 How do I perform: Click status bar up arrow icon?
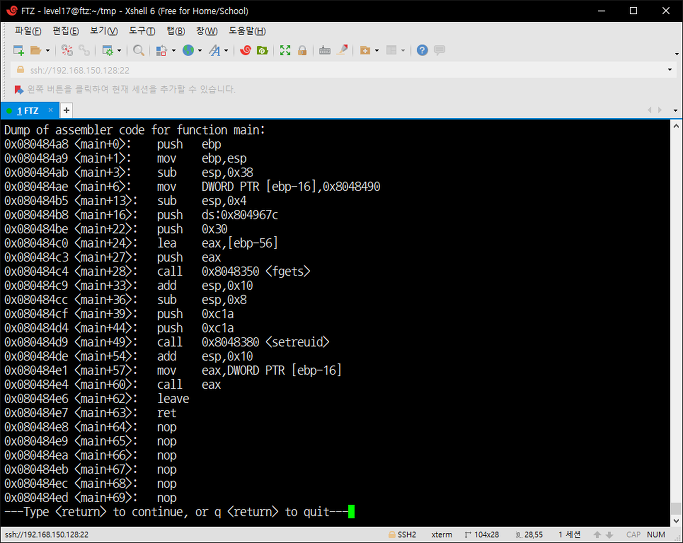[x=597, y=535]
